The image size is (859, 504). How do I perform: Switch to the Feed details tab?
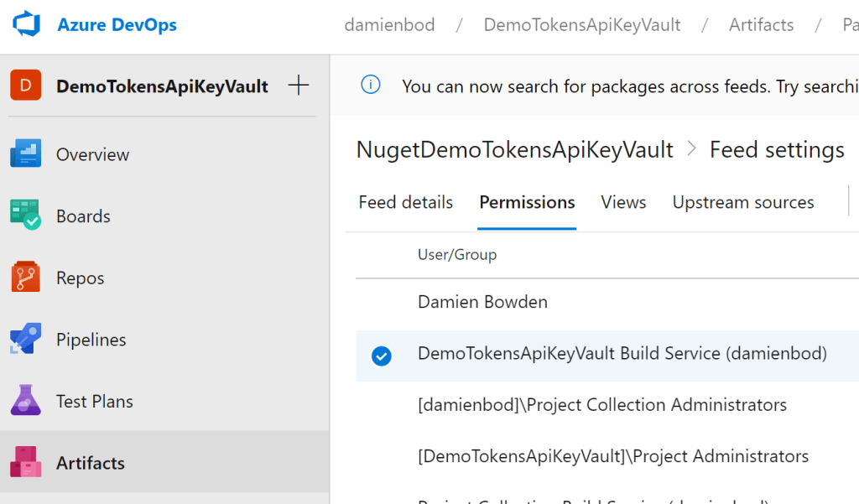405,203
